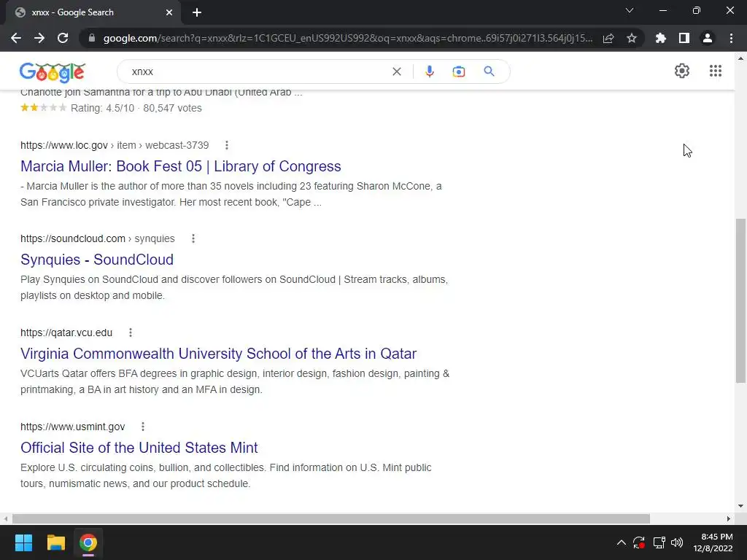
Task: Open File Explorer from the taskbar
Action: click(x=55, y=542)
